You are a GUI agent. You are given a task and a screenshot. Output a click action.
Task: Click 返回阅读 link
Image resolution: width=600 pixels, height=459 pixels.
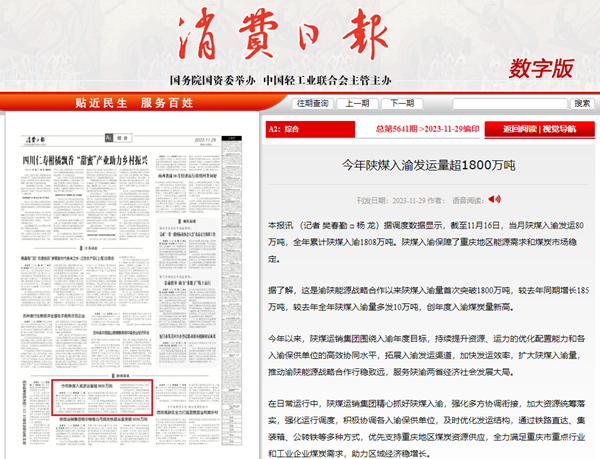point(520,129)
